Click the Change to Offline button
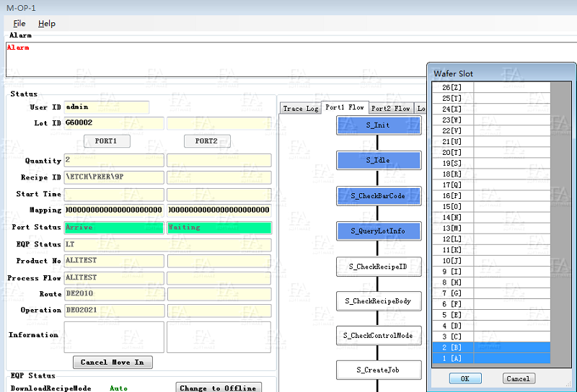This screenshot has width=577, height=392. pyautogui.click(x=218, y=388)
